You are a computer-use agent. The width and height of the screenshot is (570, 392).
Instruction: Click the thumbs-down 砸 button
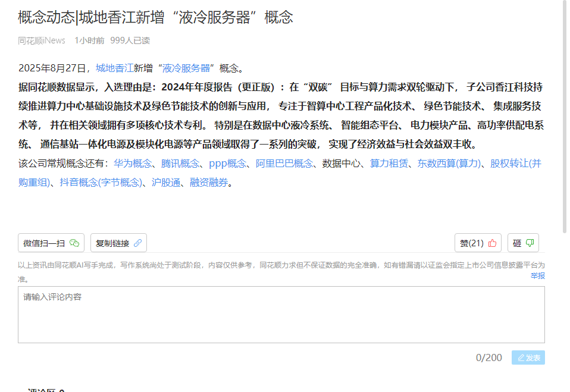(523, 243)
